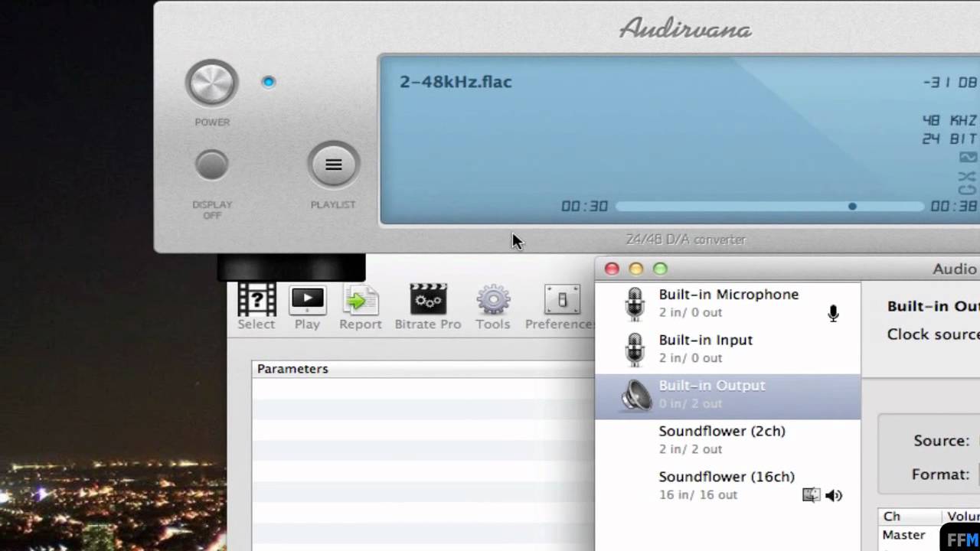
Task: Click the 48 kHz sample rate readout
Action: [949, 120]
